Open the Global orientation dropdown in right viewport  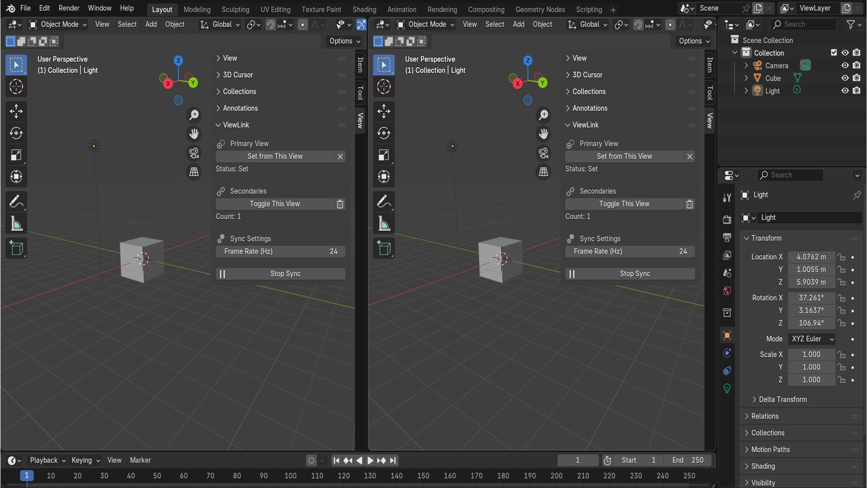(x=587, y=25)
